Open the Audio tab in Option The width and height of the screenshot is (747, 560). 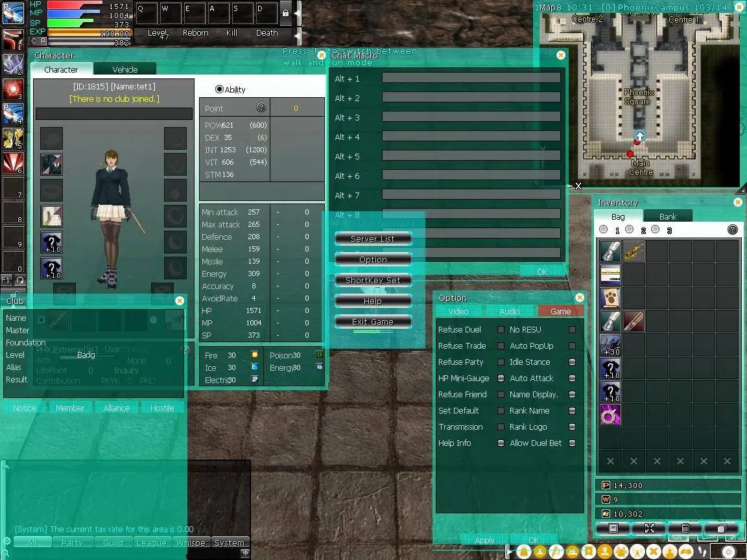pyautogui.click(x=509, y=311)
